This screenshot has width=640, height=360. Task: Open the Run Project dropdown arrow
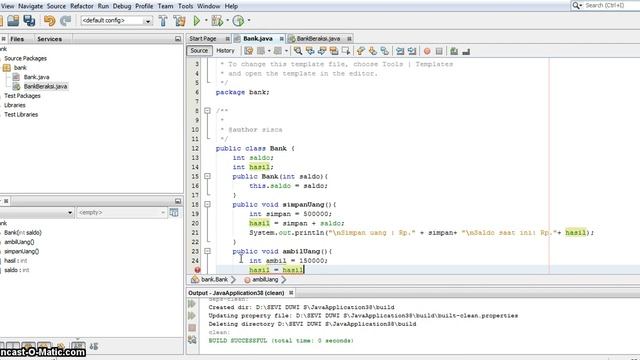pyautogui.click(x=206, y=20)
